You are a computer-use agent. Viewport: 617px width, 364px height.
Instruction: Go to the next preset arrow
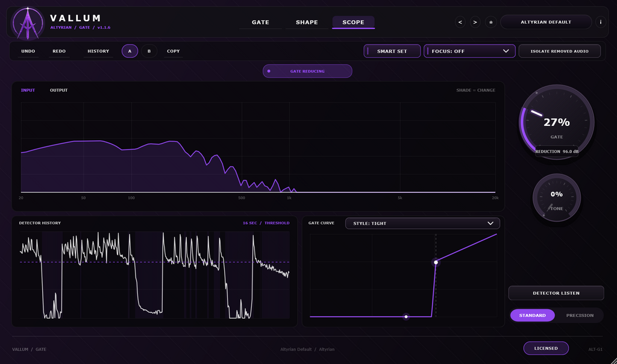pos(475,22)
